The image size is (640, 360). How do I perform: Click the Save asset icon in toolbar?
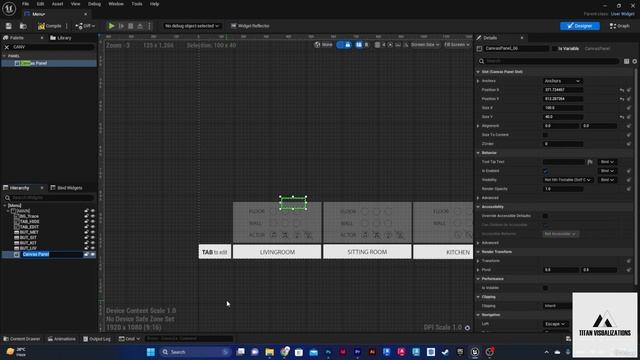point(9,26)
